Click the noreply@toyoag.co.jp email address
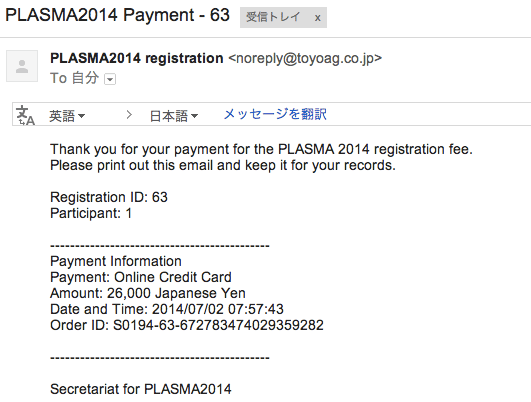Viewport: 531px width, 402px height. [x=305, y=58]
